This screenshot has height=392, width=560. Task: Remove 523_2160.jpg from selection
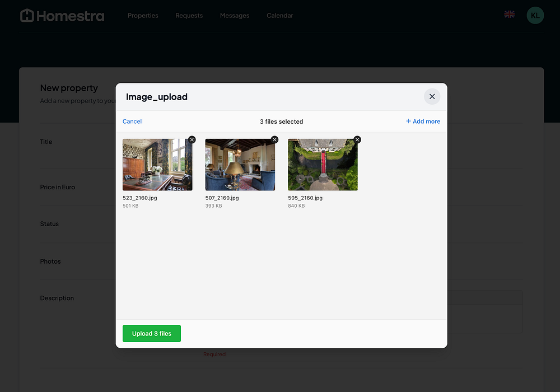[192, 139]
